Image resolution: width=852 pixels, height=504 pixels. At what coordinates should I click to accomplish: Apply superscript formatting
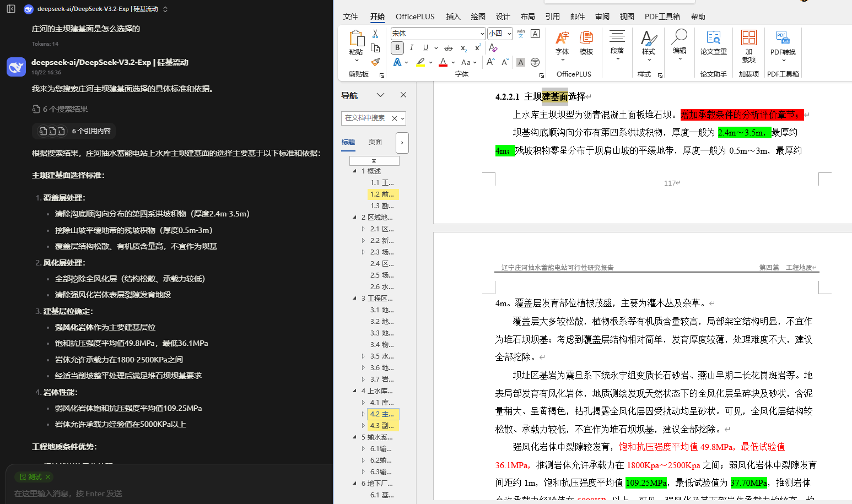(478, 48)
